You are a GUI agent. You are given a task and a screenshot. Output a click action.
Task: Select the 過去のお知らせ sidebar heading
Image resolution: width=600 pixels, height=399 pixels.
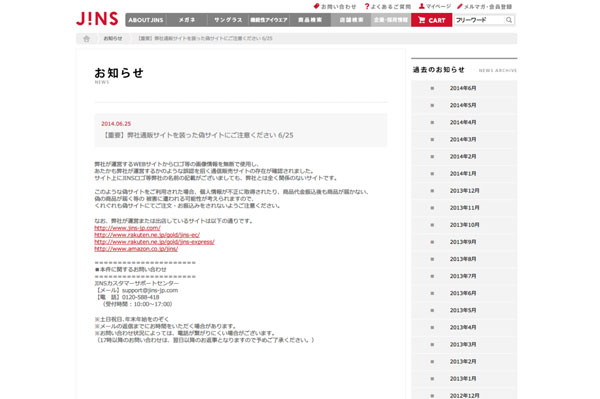(x=439, y=70)
